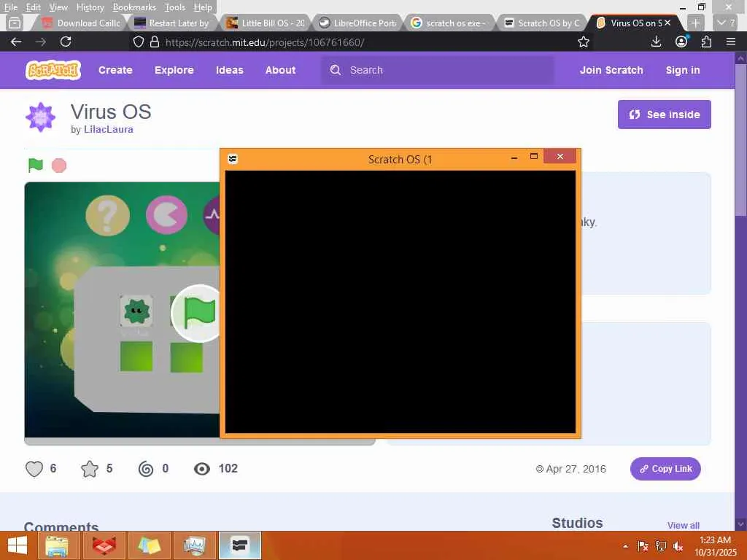
Task: Open the red fox app on taskbar
Action: [104, 545]
